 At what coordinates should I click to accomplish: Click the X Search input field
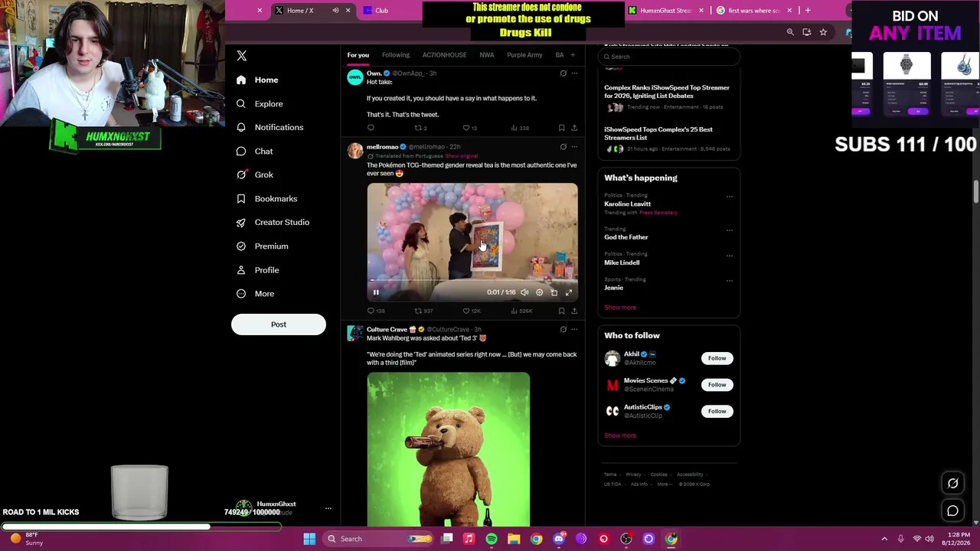coord(669,57)
